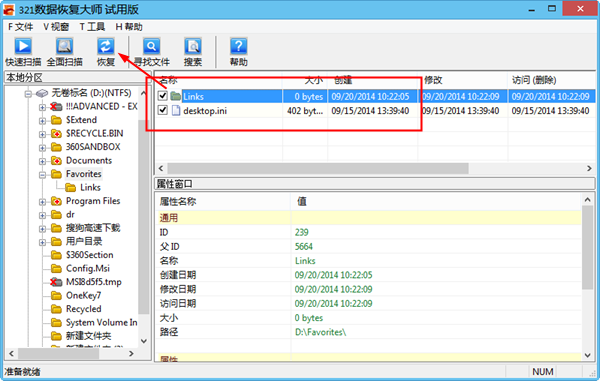Click the desktop.ini file icon
This screenshot has width=600, height=381.
coord(176,111)
